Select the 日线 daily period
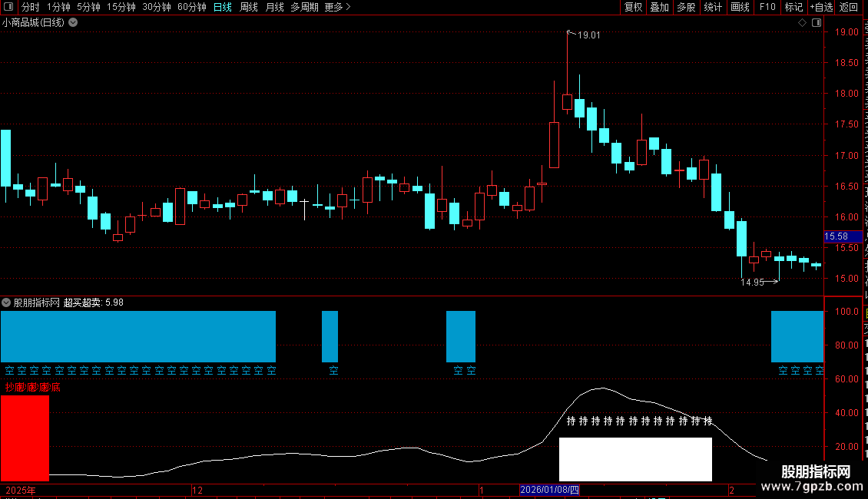868x499 pixels. tap(223, 7)
